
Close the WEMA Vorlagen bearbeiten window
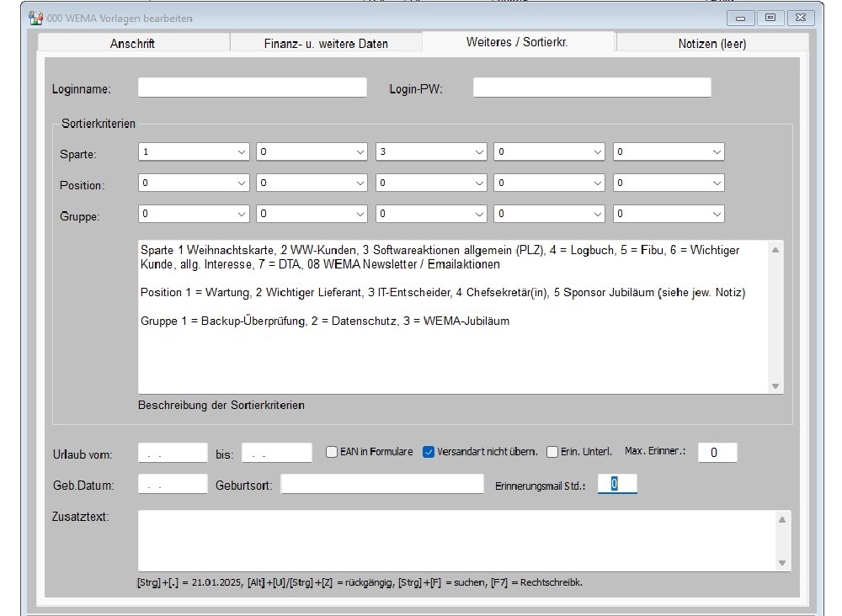click(801, 18)
